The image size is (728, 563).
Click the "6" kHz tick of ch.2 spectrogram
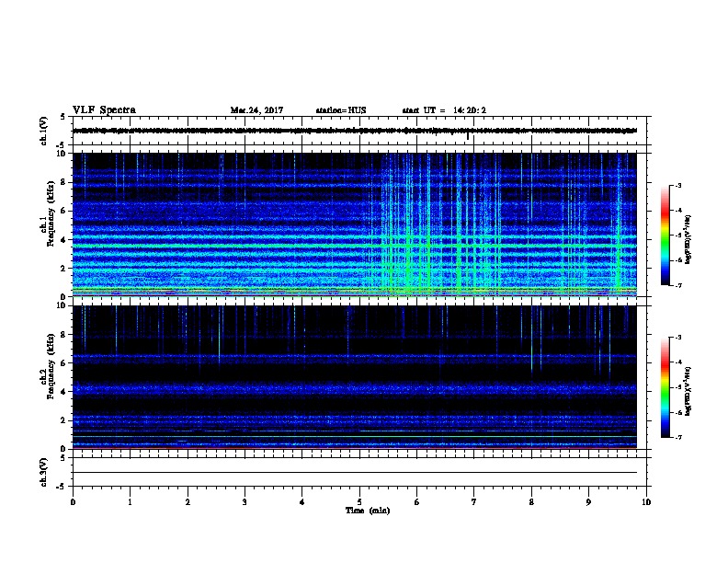tap(63, 363)
